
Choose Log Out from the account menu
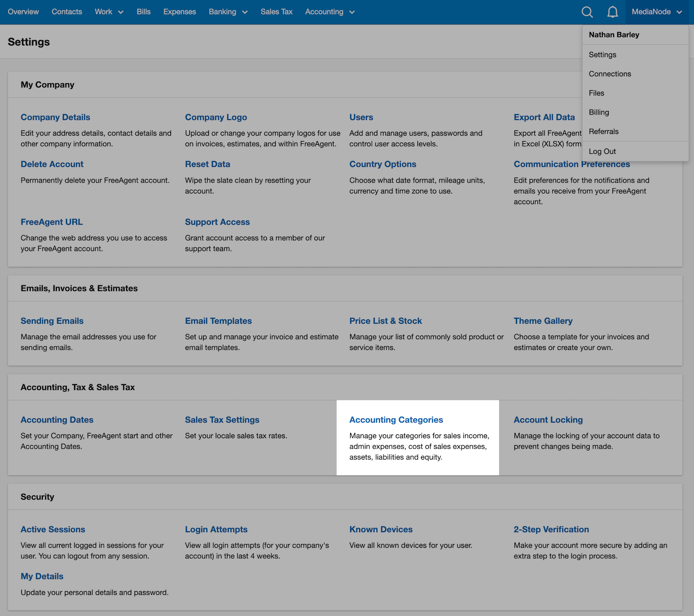tap(602, 151)
